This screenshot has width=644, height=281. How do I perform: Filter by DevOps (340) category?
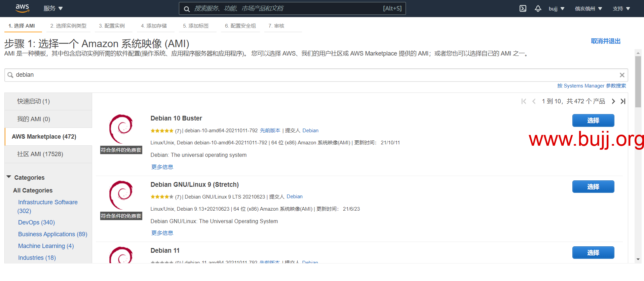point(36,222)
